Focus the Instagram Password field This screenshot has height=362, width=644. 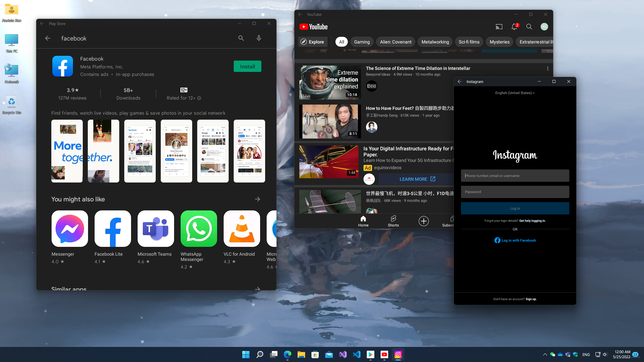pos(515,192)
